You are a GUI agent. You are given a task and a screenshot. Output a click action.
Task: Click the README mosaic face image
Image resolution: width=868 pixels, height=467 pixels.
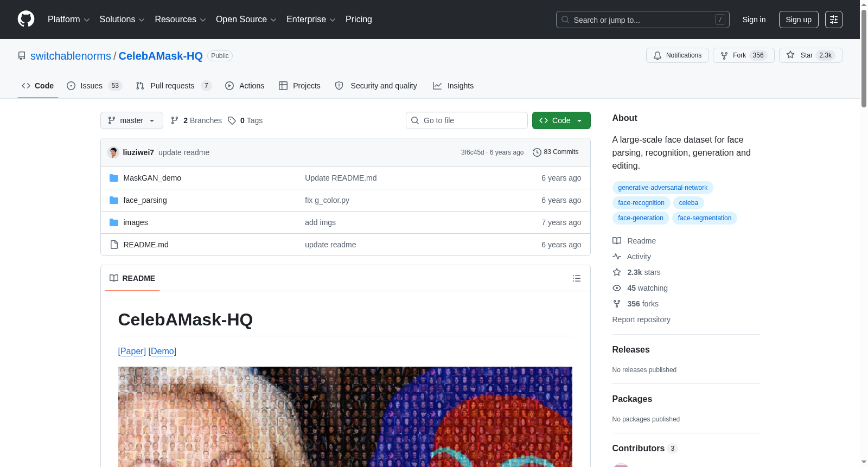point(345,417)
